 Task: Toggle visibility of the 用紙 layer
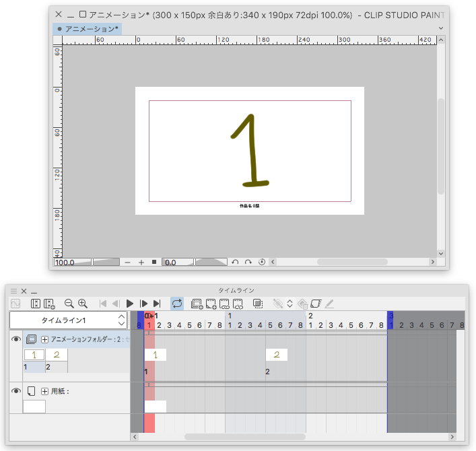(16, 390)
